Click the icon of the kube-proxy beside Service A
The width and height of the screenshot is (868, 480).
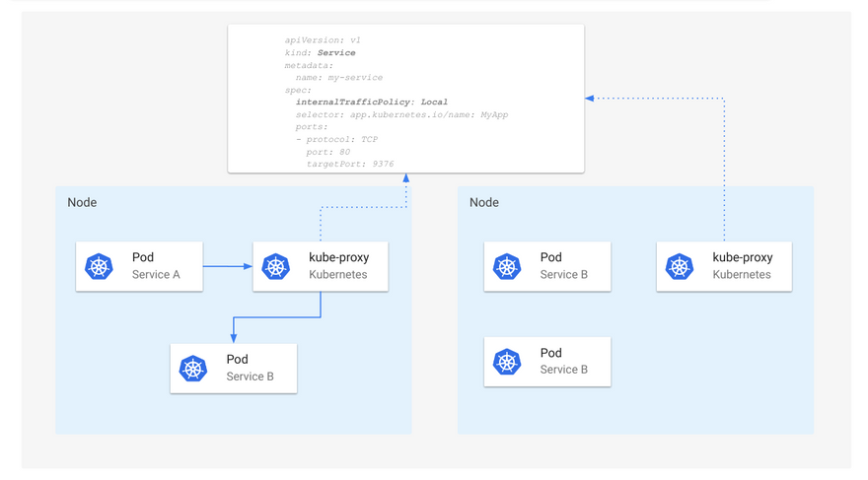pyautogui.click(x=276, y=266)
